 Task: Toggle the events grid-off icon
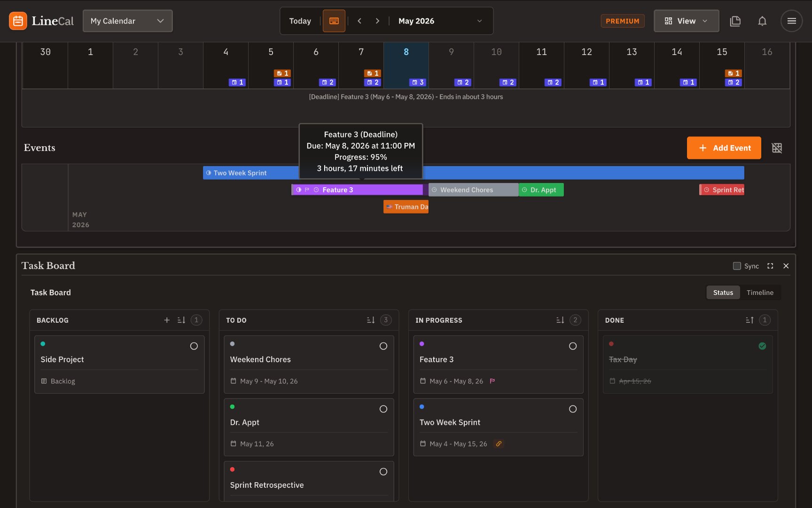777,148
